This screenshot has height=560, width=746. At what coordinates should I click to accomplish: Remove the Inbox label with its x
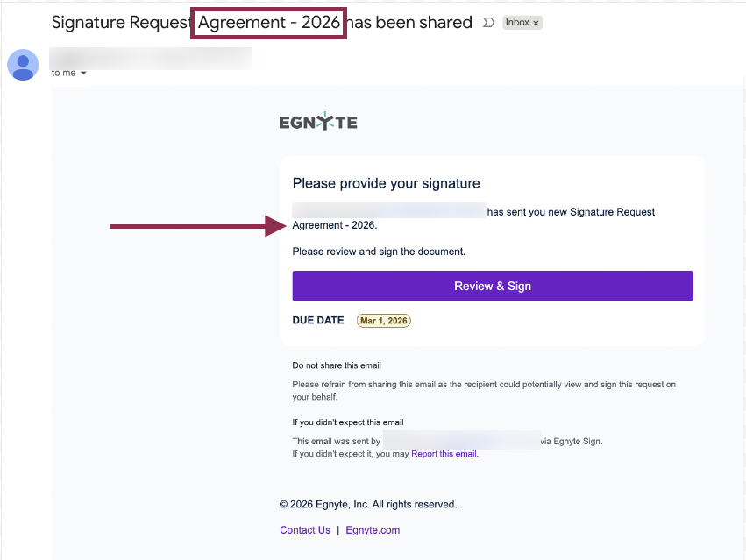[536, 23]
